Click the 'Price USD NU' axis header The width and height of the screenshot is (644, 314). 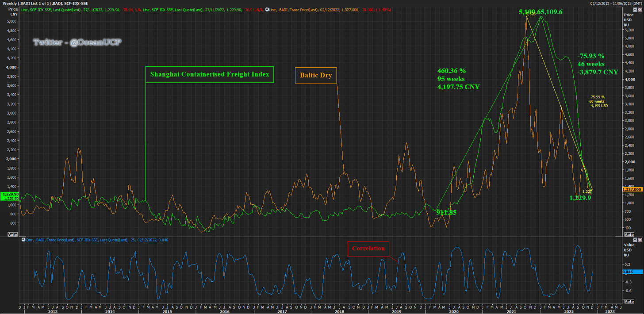point(628,20)
